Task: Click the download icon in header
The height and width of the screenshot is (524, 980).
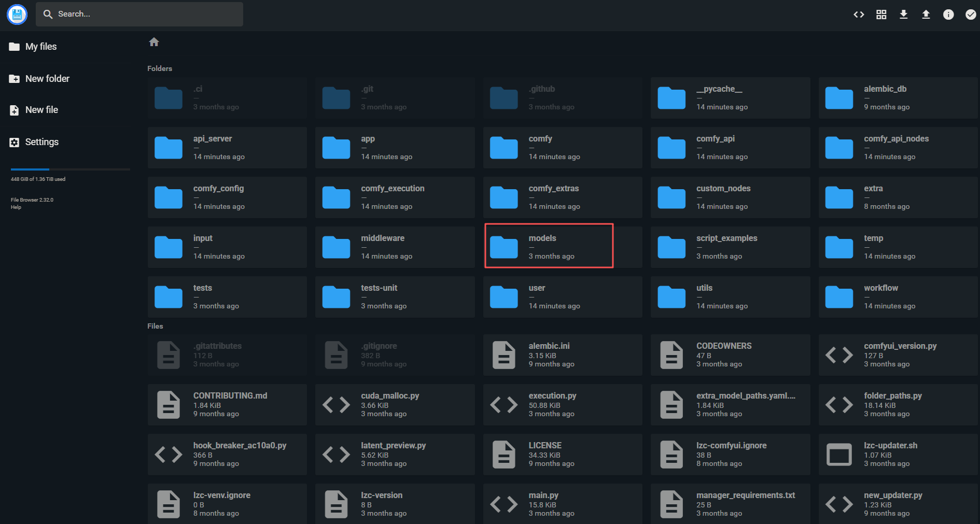Action: (x=903, y=15)
